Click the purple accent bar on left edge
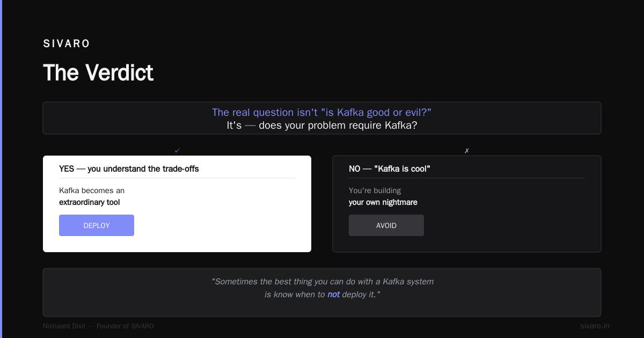Viewport: 644px width, 338px height. (x=1, y=169)
